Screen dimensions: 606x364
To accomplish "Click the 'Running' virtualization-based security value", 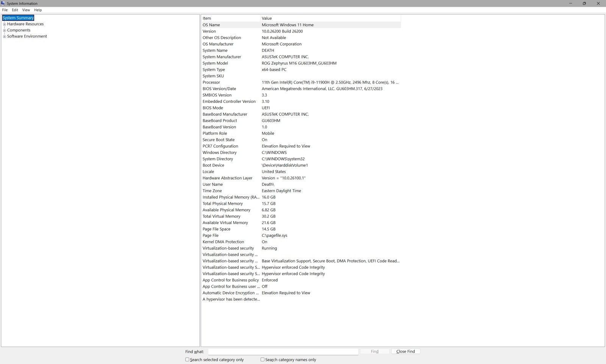I will click(269, 248).
